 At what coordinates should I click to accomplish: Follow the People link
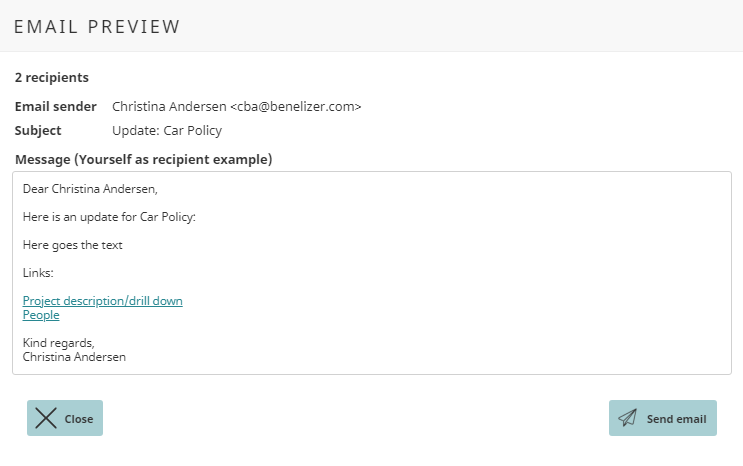[x=41, y=315]
